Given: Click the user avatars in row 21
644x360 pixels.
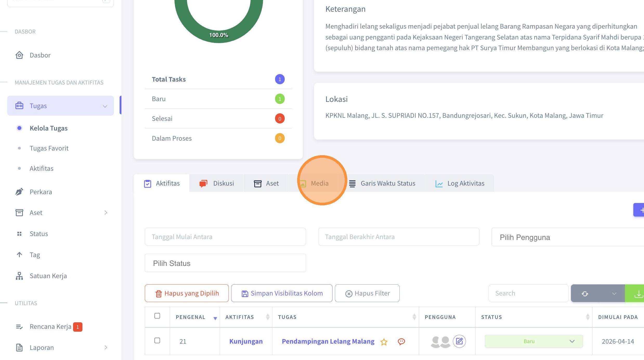Looking at the screenshot, I should click(441, 342).
